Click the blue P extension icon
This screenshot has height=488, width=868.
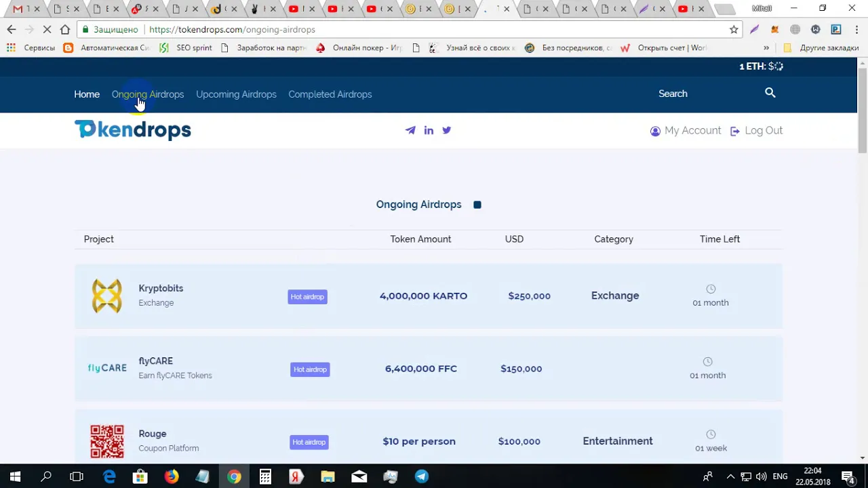point(836,29)
